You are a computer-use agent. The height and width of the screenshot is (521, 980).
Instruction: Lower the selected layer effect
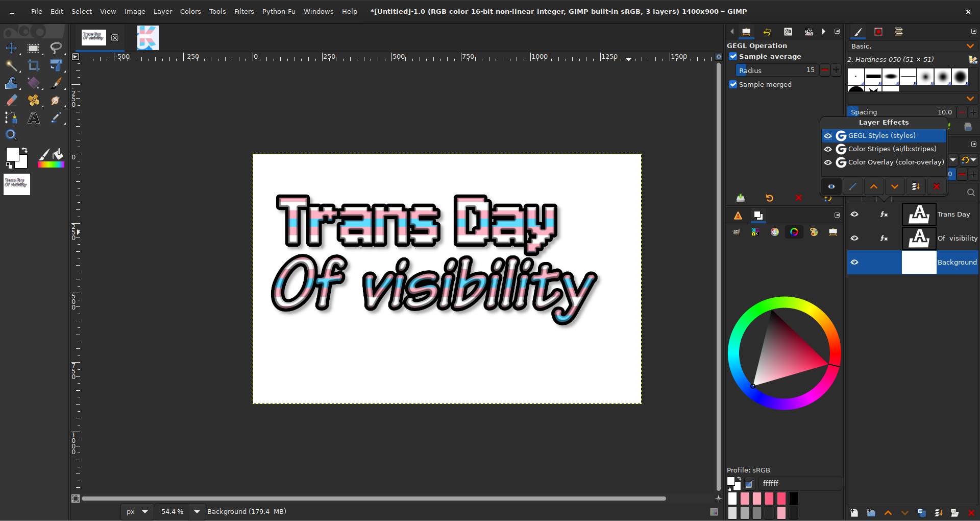[x=895, y=186]
